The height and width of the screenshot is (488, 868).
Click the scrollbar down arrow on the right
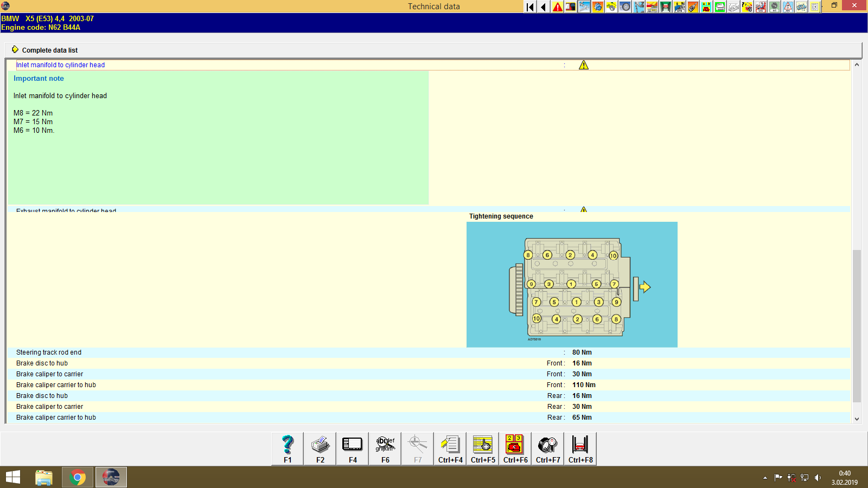tap(857, 419)
